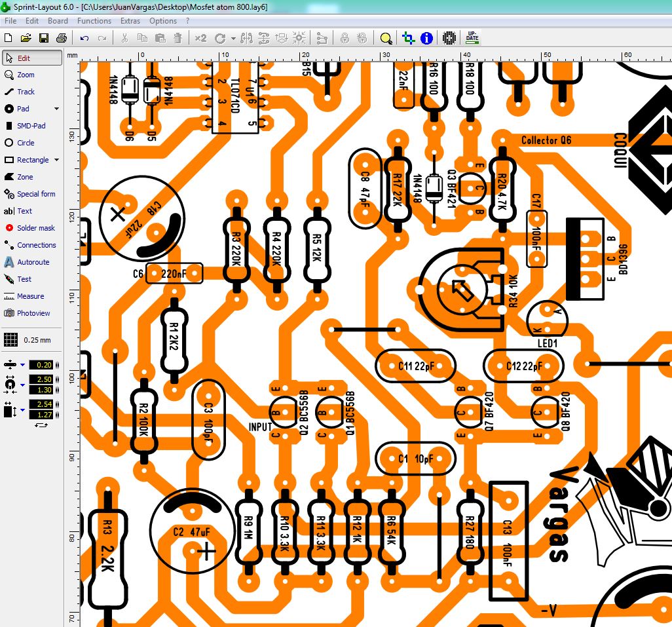672x627 pixels.
Task: Delete selection with trash icon
Action: pos(178,38)
